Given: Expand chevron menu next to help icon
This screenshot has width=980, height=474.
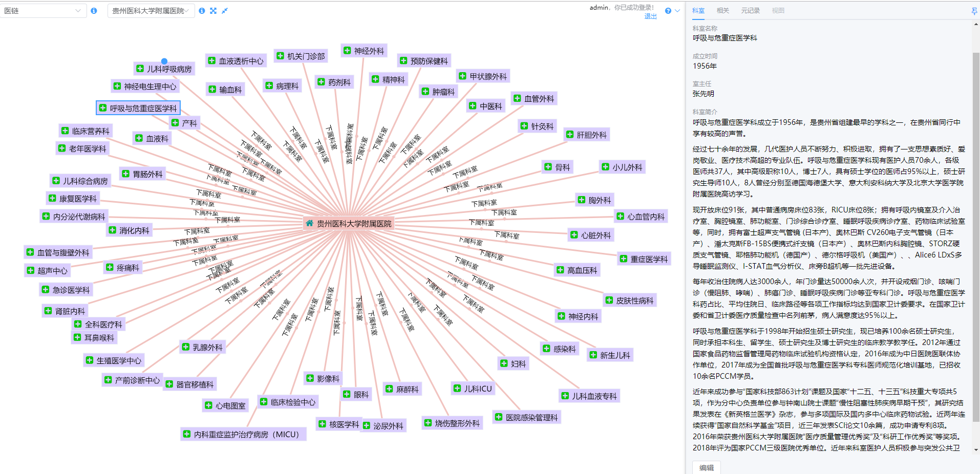Looking at the screenshot, I should 677,11.
